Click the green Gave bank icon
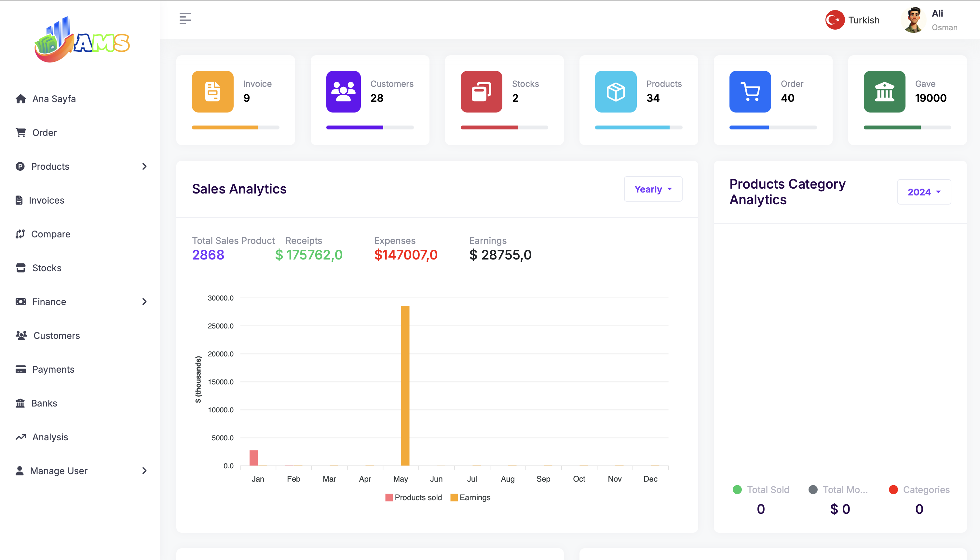 coord(884,91)
